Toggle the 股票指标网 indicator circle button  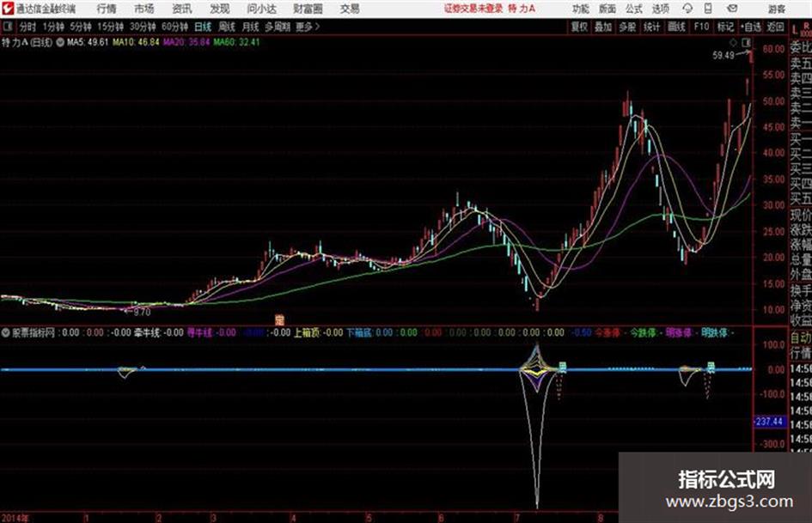point(6,332)
